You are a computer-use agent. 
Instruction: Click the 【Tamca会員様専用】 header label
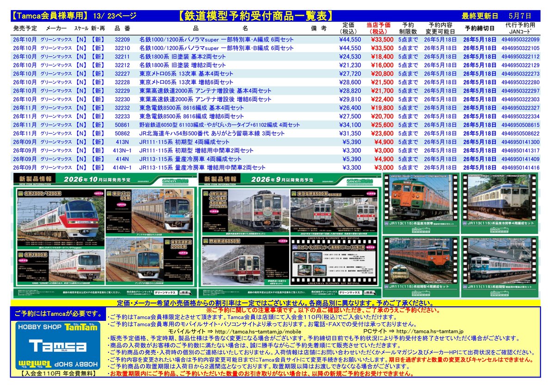point(49,16)
